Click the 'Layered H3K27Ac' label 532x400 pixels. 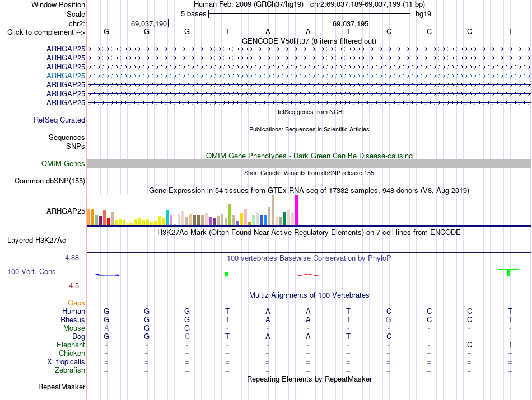[x=36, y=241]
